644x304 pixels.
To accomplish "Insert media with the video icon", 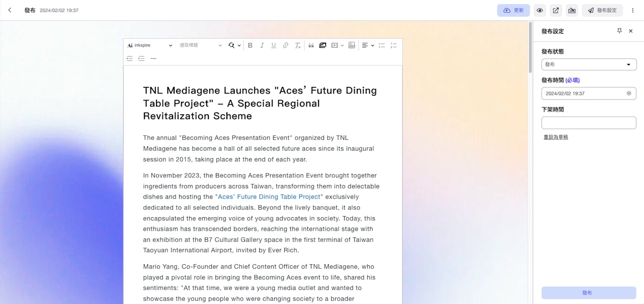I will 335,45.
